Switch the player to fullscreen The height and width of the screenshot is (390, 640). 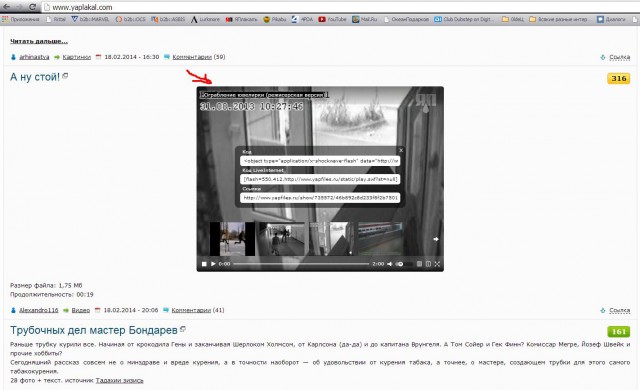pyautogui.click(x=437, y=264)
